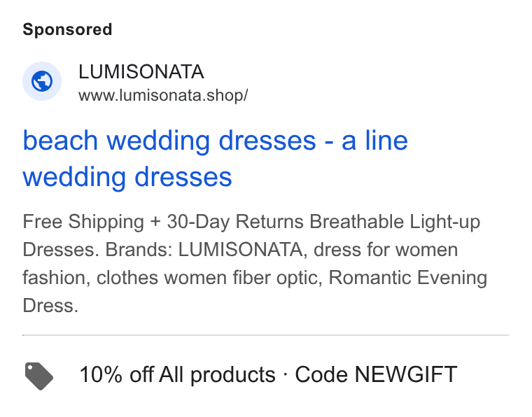Click 'Brands: LUMISONATA' in the description

tap(206, 250)
